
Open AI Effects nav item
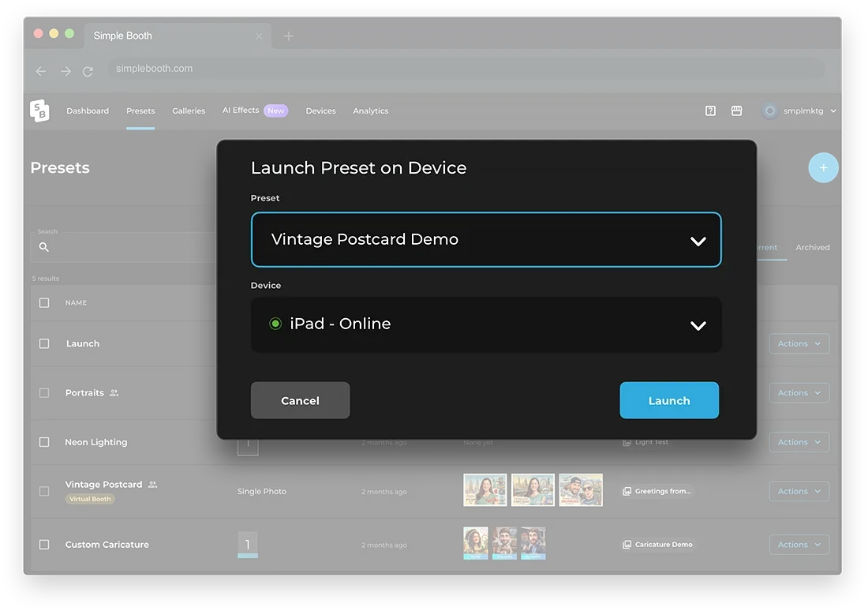click(x=241, y=111)
